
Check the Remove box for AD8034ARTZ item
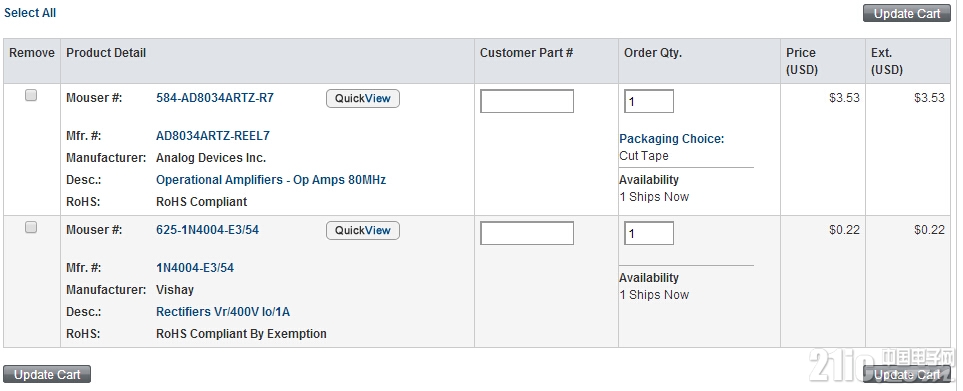tap(31, 95)
